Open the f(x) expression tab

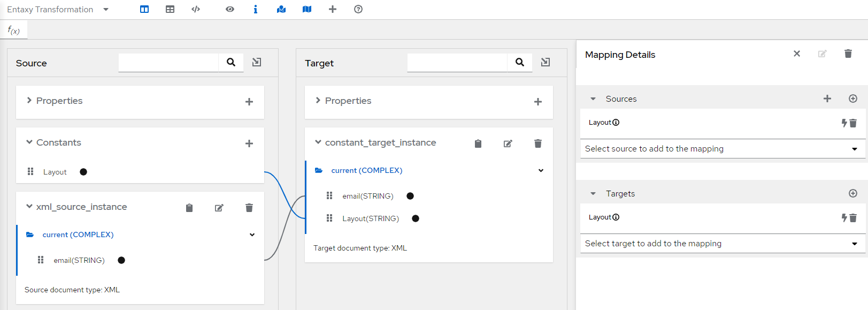(x=14, y=30)
